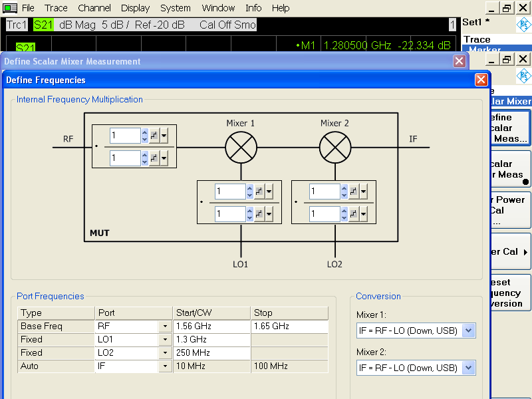Open the System menu
Screen dimensions: 532x399
(x=176, y=8)
